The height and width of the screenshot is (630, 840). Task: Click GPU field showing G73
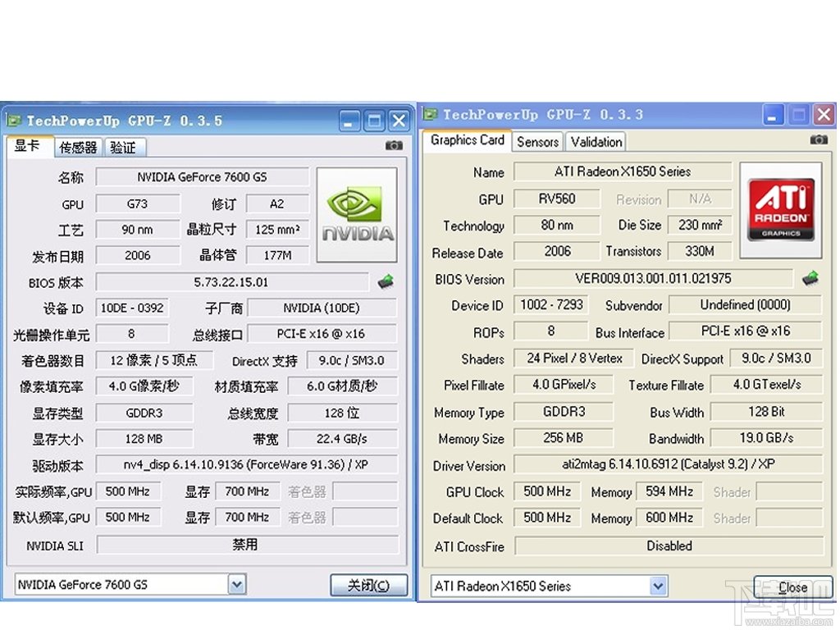pyautogui.click(x=138, y=204)
